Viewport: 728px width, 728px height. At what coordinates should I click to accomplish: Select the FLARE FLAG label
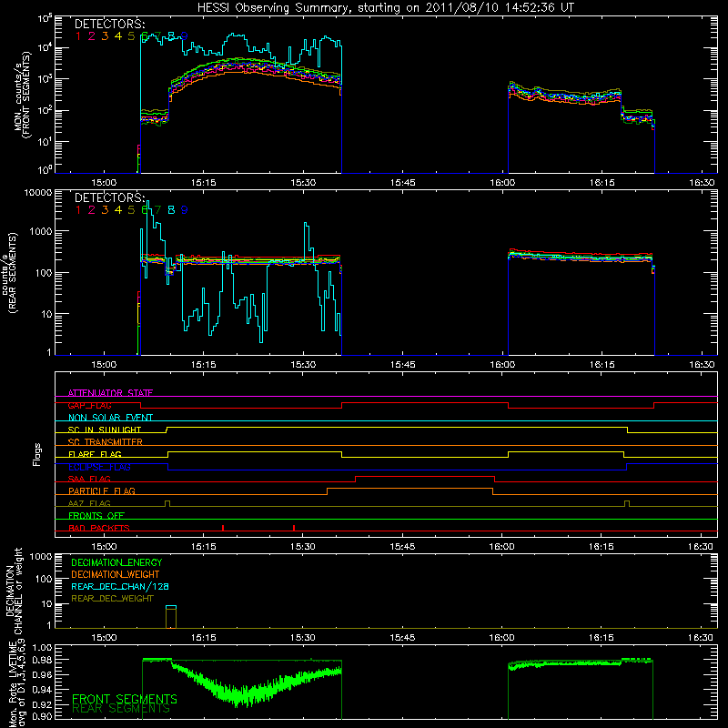(95, 454)
